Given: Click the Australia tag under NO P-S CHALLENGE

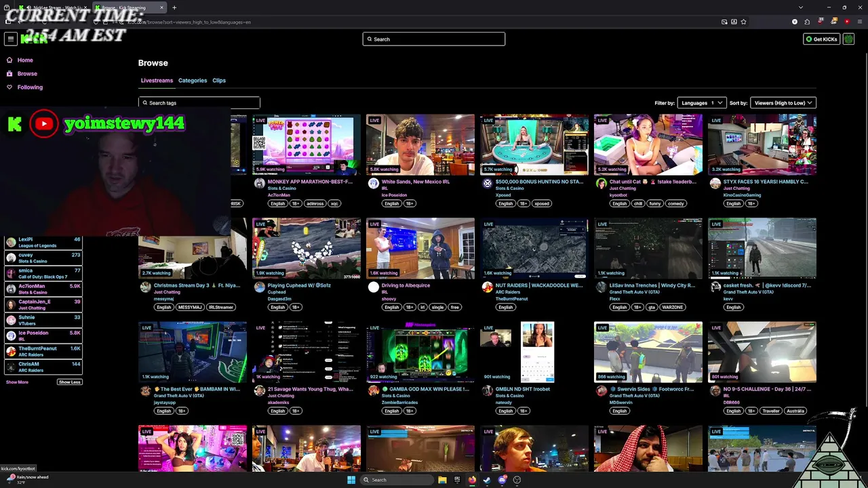Looking at the screenshot, I should click(795, 411).
